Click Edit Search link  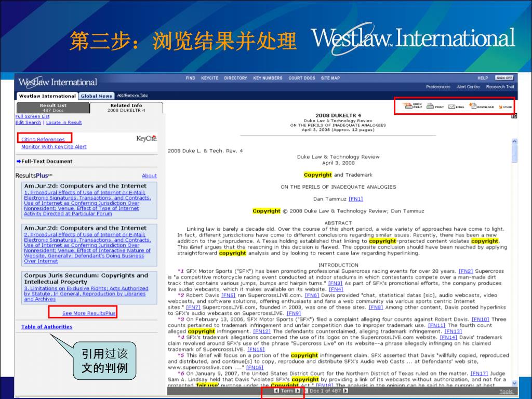pyautogui.click(x=28, y=123)
